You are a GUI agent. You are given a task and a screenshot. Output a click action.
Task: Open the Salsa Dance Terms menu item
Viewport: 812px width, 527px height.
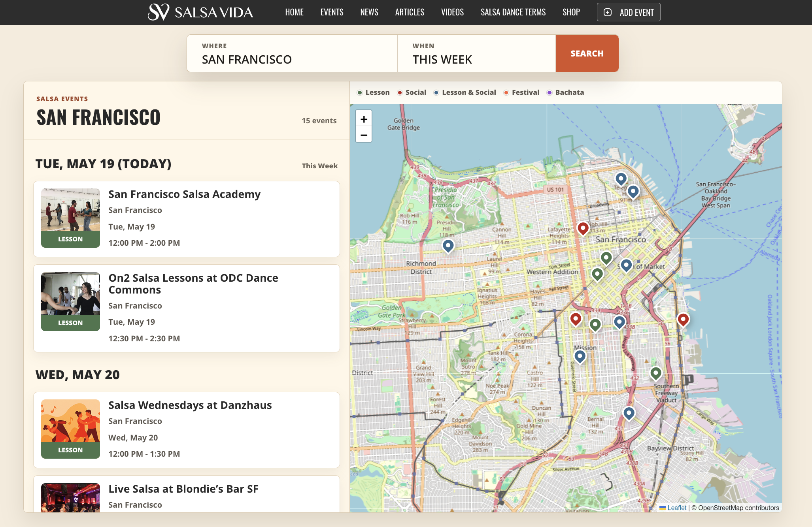click(513, 12)
